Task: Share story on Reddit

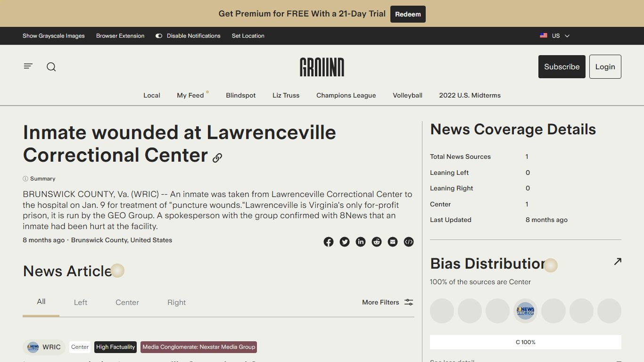Action: [377, 242]
